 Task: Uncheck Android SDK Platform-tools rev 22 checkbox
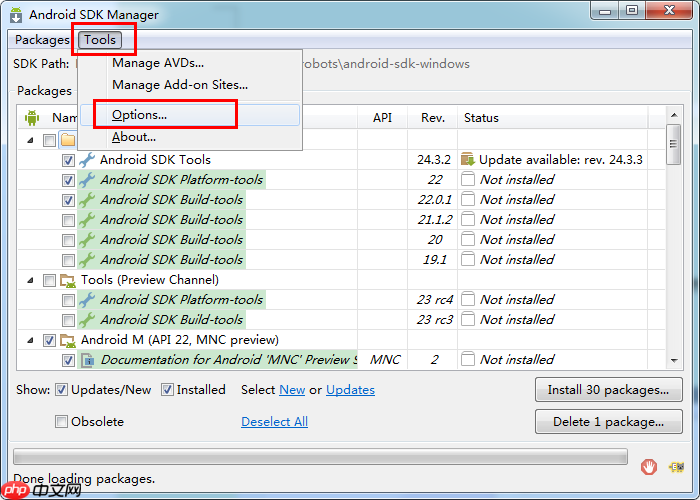coord(68,180)
